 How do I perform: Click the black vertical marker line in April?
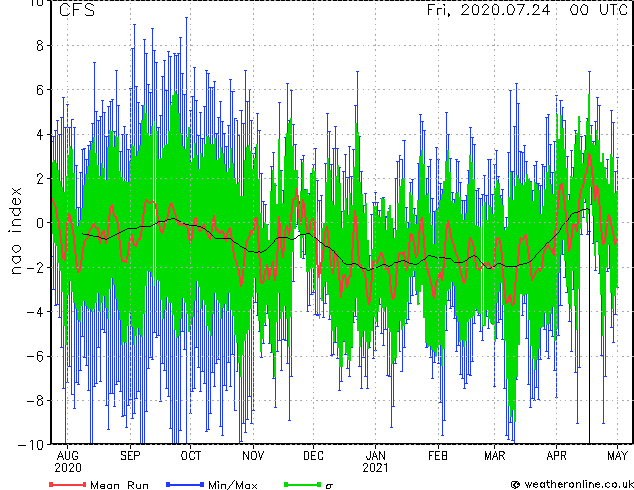click(x=589, y=327)
